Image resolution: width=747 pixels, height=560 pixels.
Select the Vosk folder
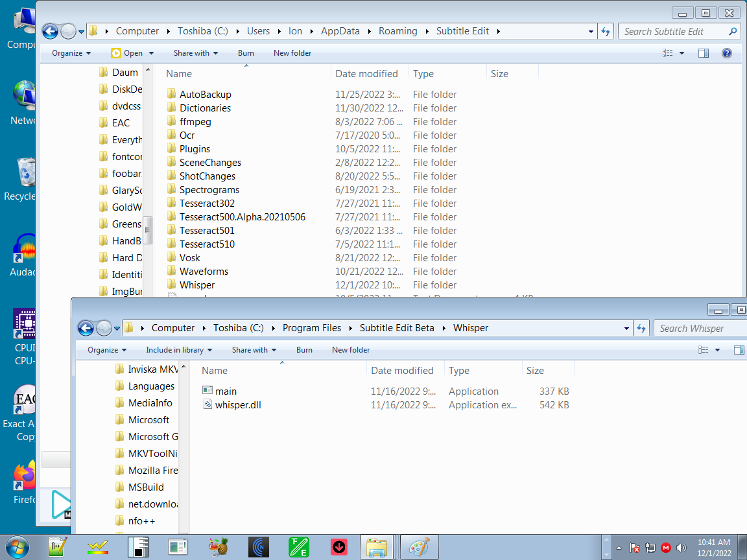point(189,257)
